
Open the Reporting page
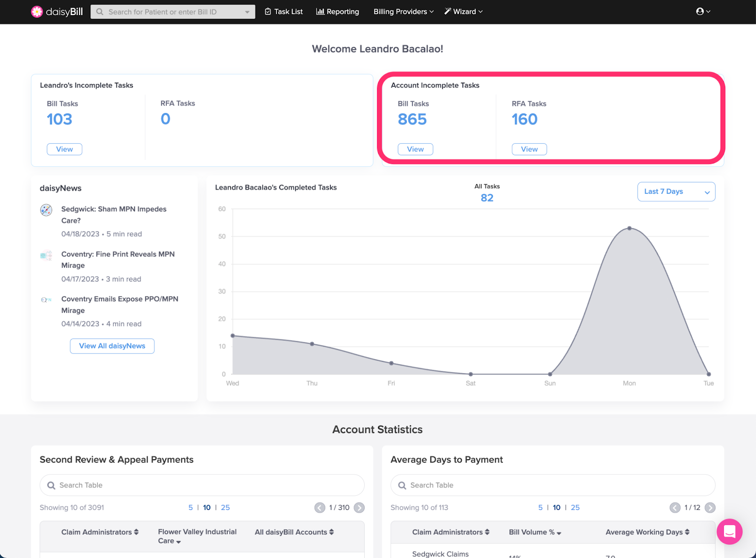337,12
